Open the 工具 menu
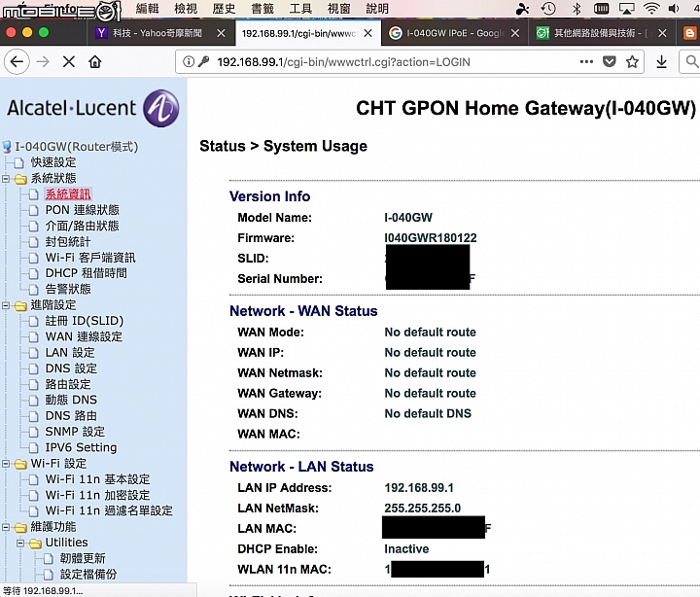The image size is (700, 597). [x=300, y=9]
